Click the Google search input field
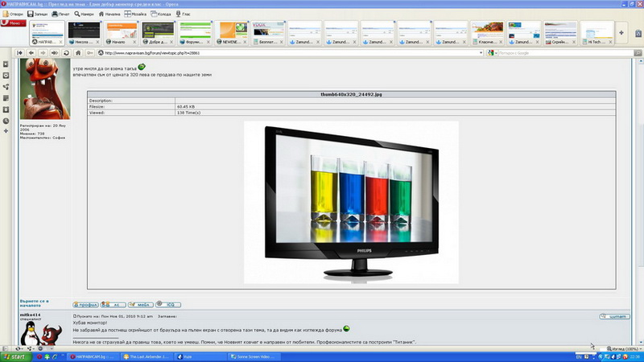 coord(566,53)
